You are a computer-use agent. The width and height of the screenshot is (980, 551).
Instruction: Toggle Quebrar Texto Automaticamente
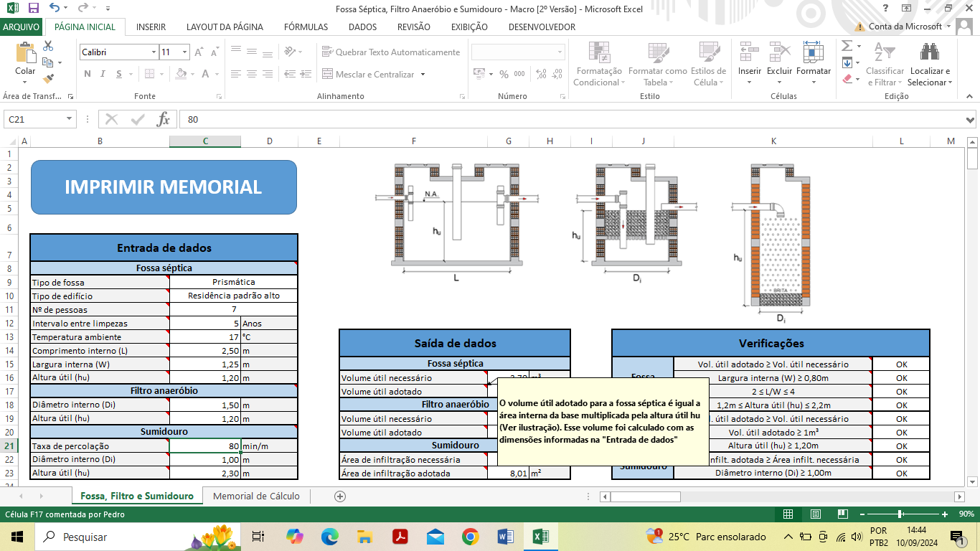point(390,52)
